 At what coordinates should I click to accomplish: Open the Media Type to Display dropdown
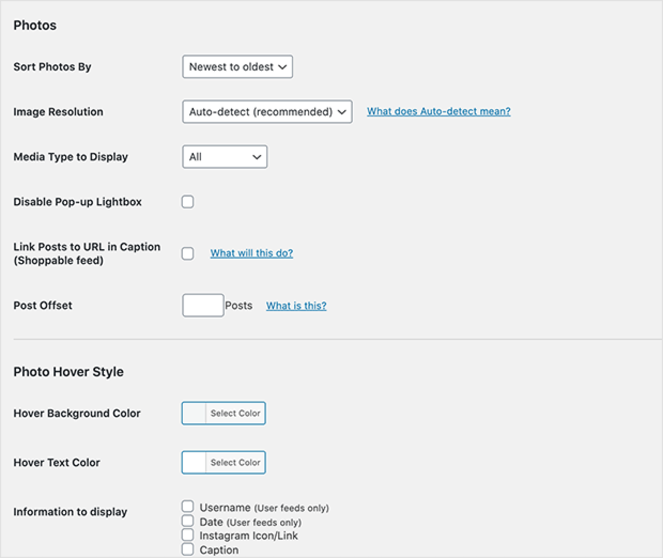tap(224, 157)
